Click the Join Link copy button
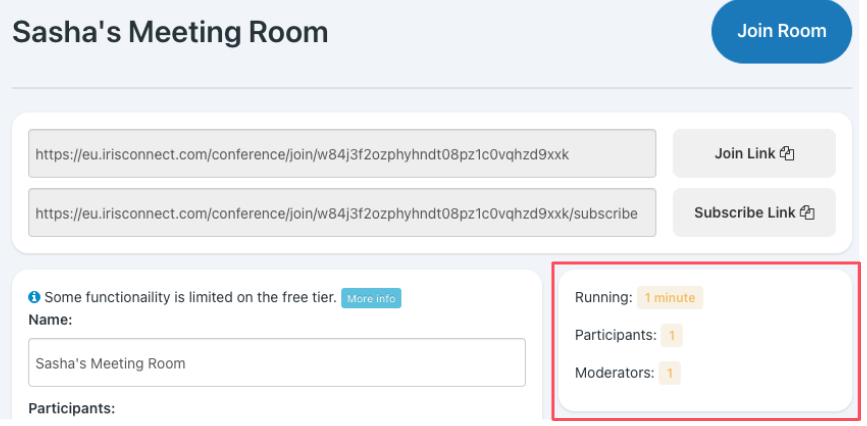This screenshot has width=867, height=426. coord(753,154)
